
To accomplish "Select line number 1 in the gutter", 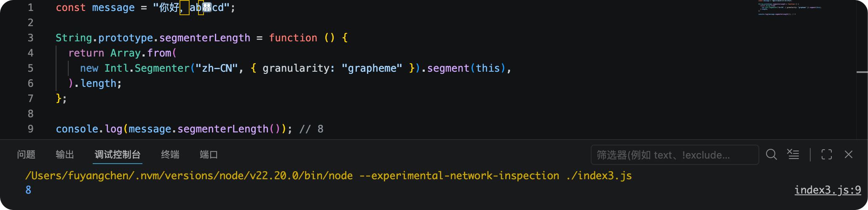I will (30, 8).
